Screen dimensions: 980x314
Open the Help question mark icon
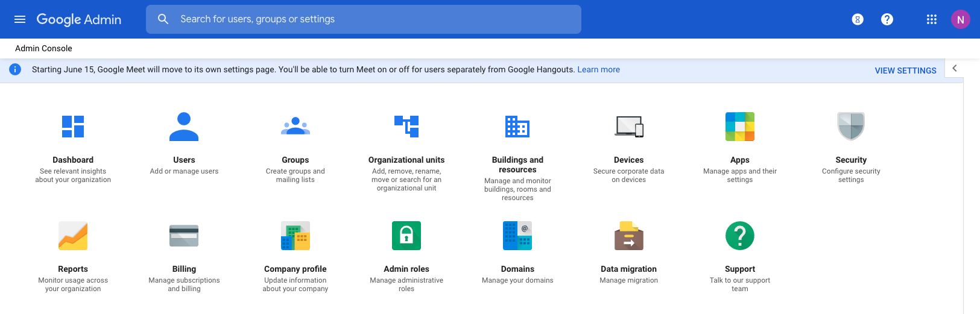tap(887, 19)
